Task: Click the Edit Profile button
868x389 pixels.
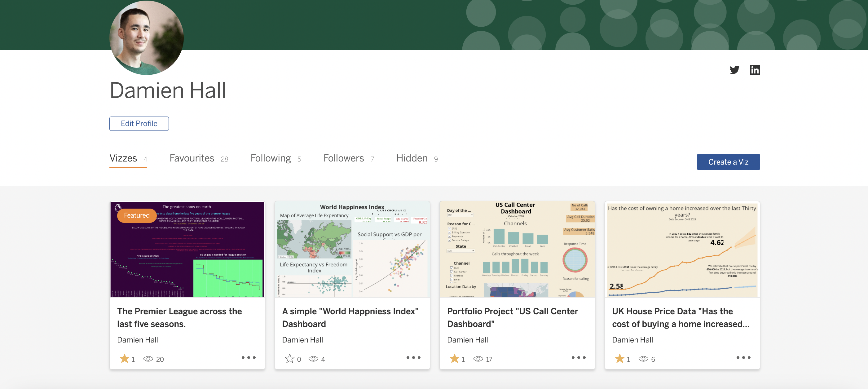Action: 139,124
